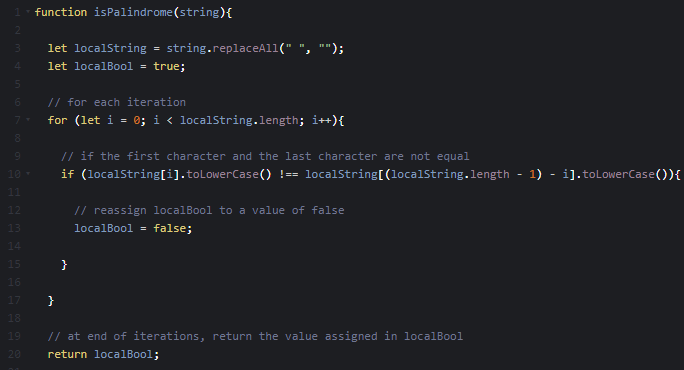Click the function keyword on line 1
This screenshot has width=684, height=370.
(x=61, y=12)
